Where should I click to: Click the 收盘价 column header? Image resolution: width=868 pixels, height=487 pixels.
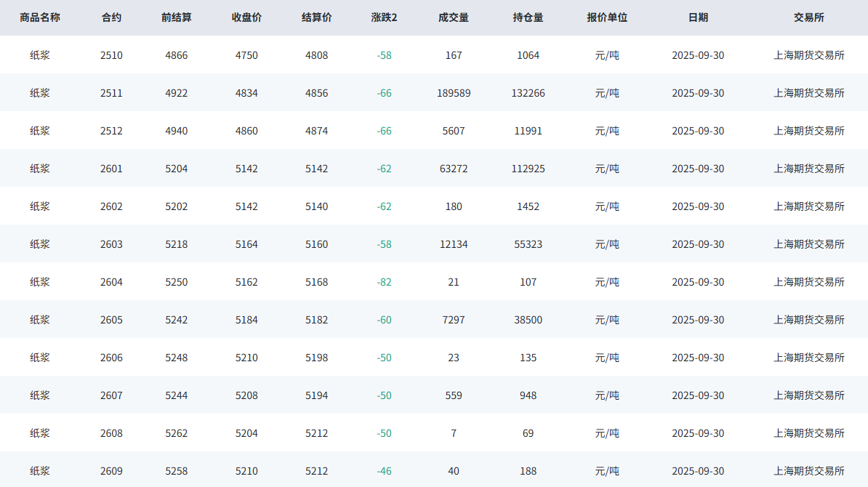point(246,17)
